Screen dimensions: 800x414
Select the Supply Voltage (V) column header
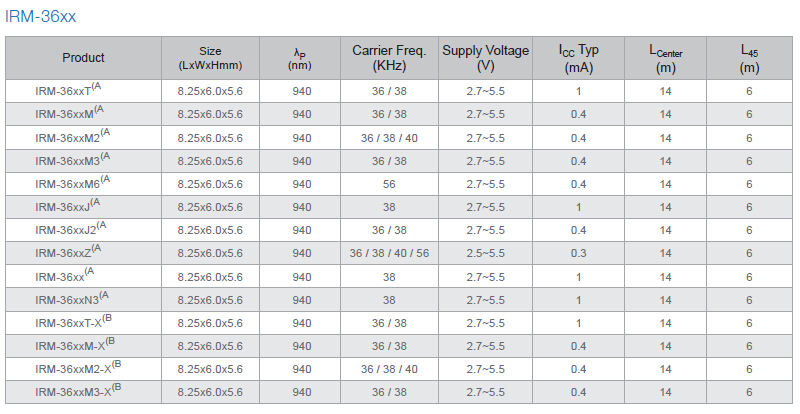pos(486,58)
